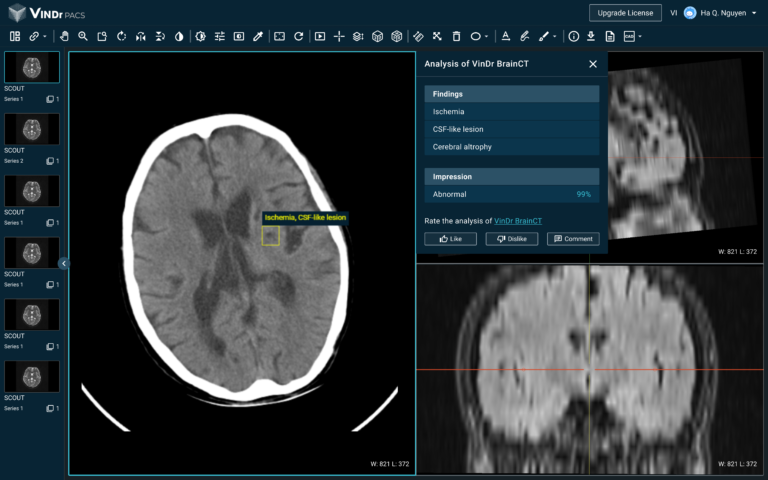The image size is (768, 480).
Task: Click the rectangle contrast region icon
Action: (x=239, y=36)
